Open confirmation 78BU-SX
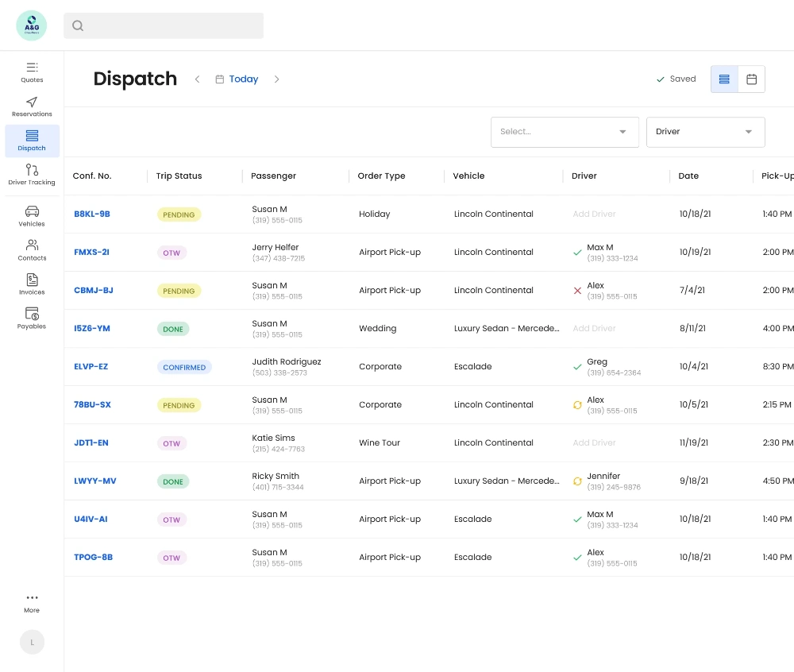This screenshot has width=794, height=672. [92, 404]
